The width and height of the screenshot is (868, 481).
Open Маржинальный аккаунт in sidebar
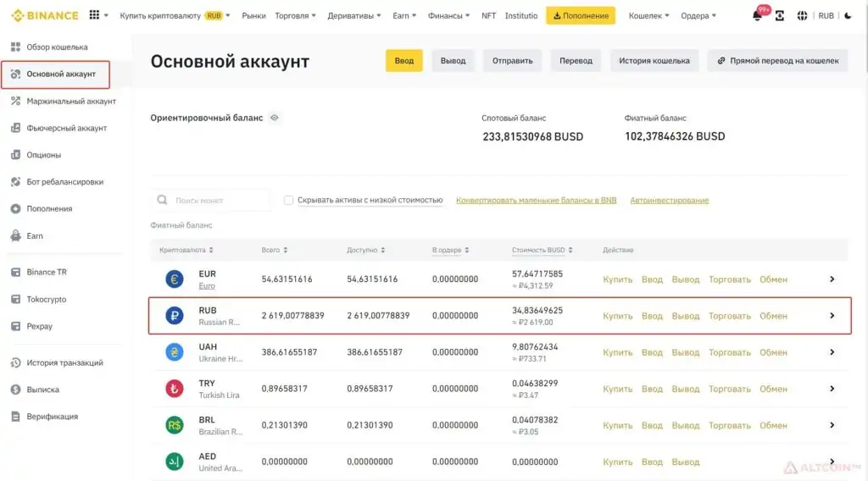[x=71, y=101]
